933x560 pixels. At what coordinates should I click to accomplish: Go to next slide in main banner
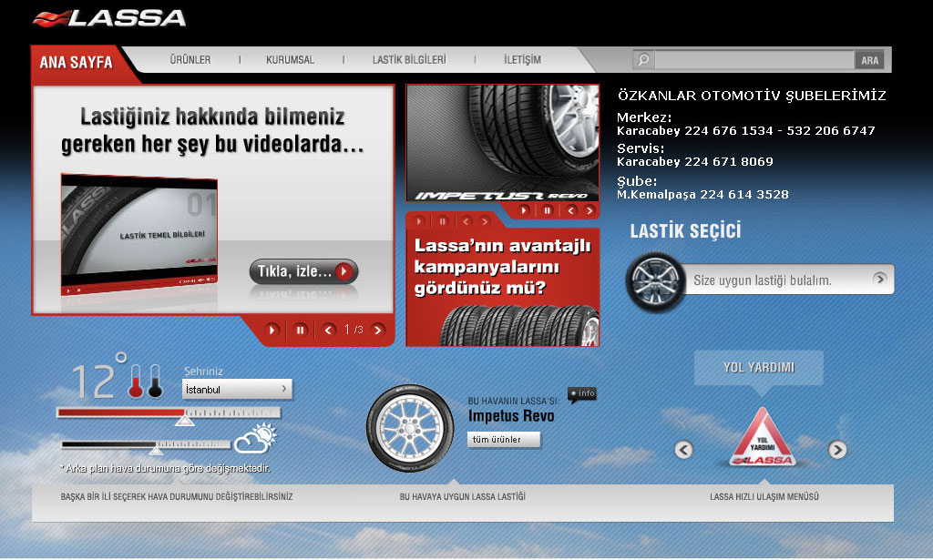click(x=377, y=330)
